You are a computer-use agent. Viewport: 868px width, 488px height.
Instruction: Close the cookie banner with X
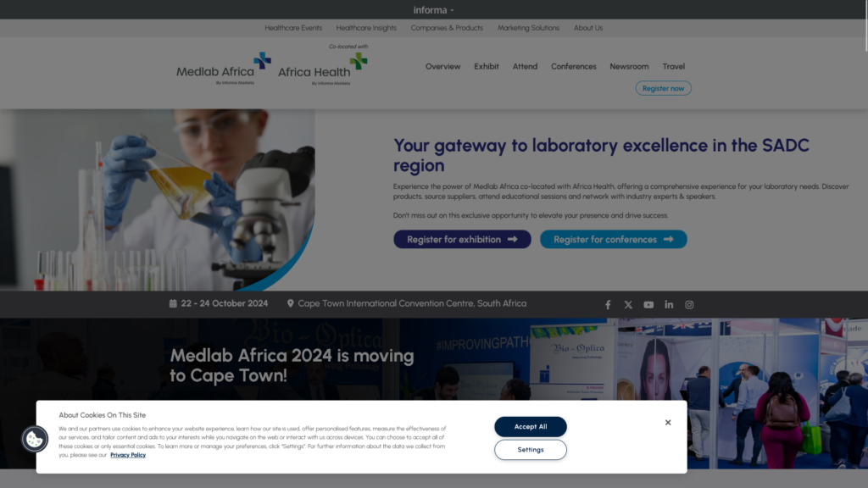pyautogui.click(x=668, y=423)
